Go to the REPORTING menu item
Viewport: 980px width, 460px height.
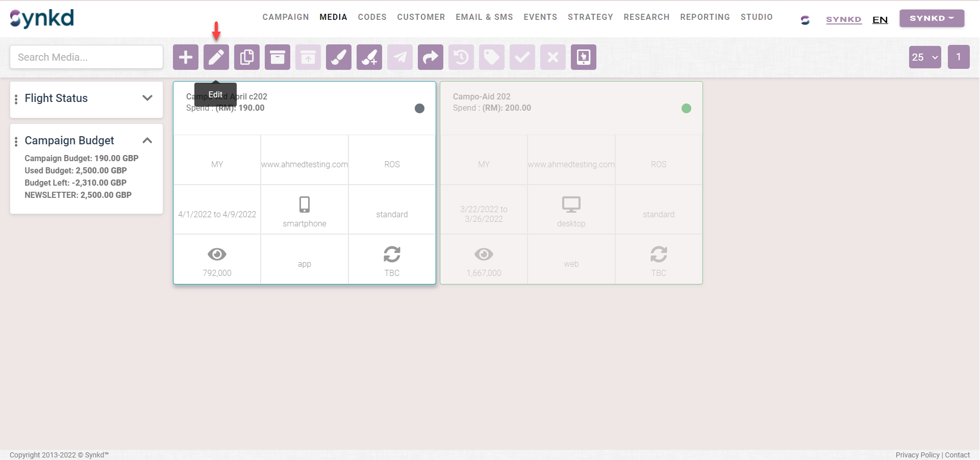pyautogui.click(x=705, y=17)
